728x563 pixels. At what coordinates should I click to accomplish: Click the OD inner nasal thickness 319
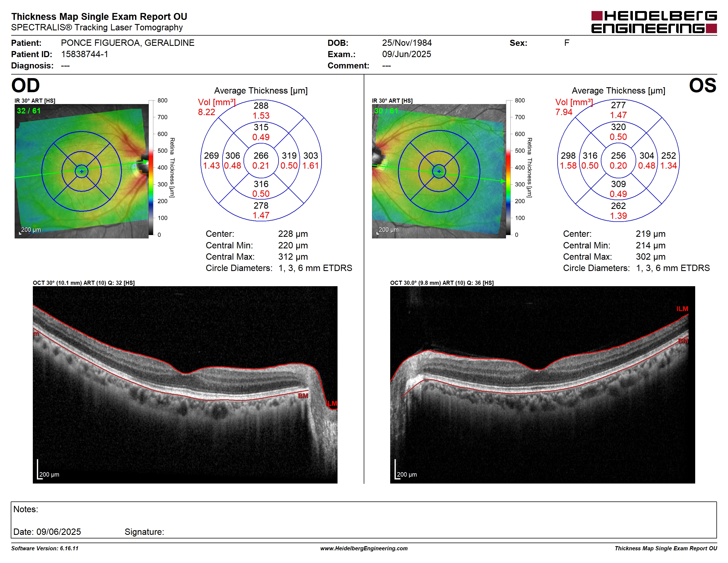point(289,155)
